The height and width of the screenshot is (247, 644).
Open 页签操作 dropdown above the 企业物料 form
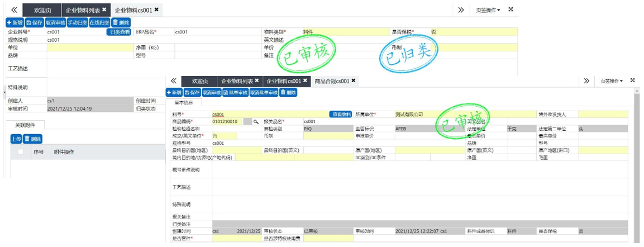(x=488, y=10)
